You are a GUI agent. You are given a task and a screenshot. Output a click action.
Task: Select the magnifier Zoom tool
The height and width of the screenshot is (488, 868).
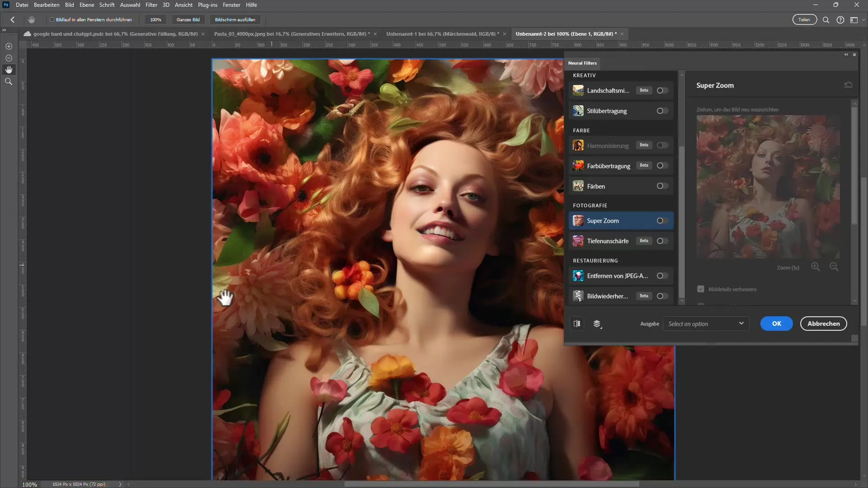[x=9, y=81]
